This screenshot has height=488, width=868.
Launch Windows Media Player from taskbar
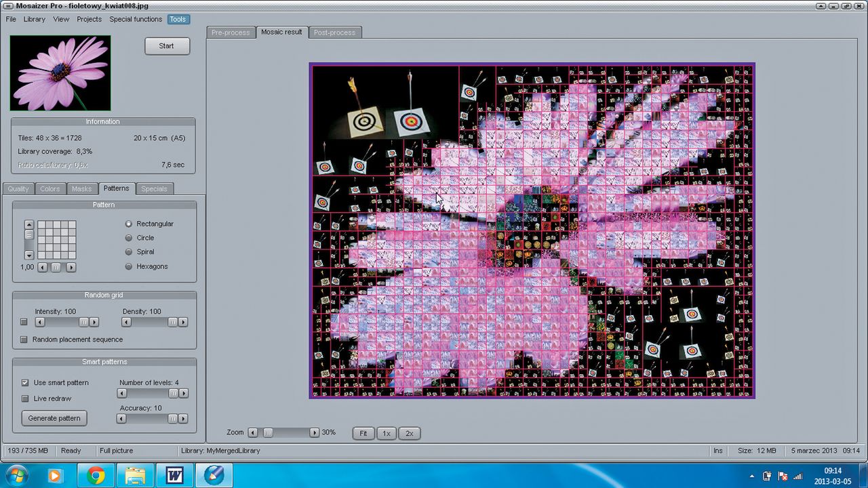[x=56, y=476]
